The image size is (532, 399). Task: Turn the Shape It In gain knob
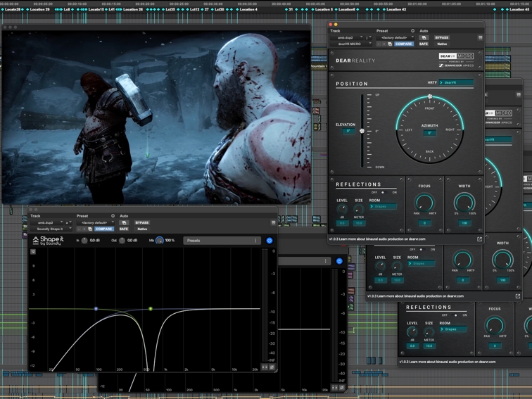[x=84, y=241]
